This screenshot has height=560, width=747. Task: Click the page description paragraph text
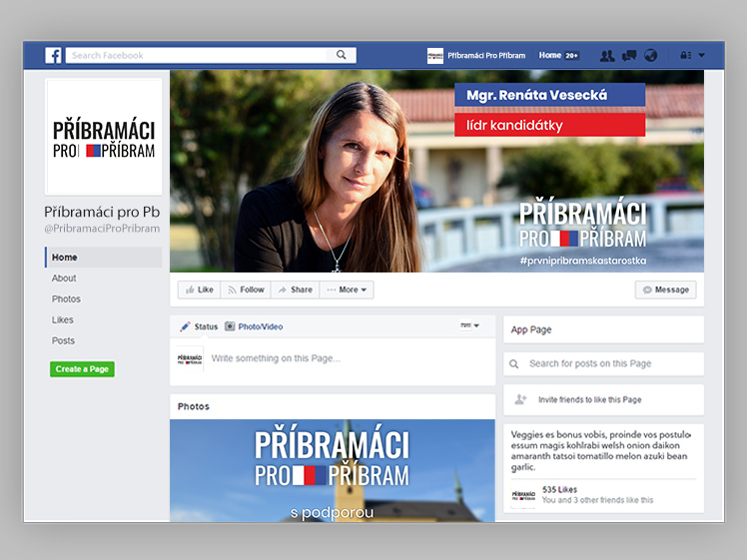601,450
